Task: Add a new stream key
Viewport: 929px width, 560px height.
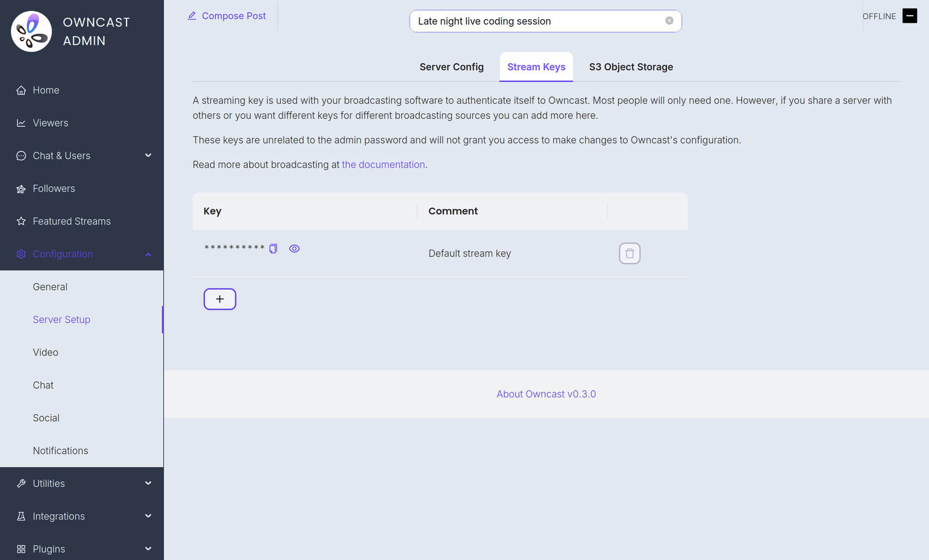Action: 220,299
